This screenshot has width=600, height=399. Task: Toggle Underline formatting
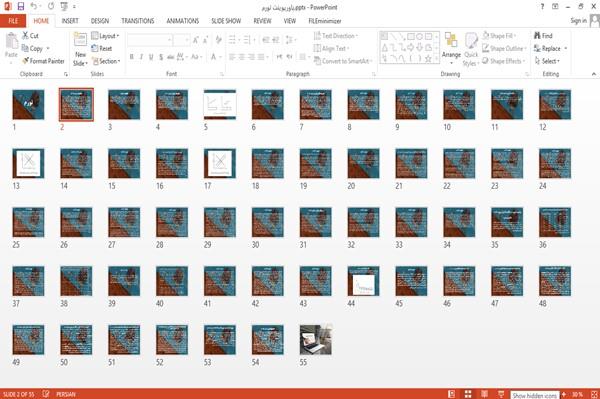click(x=151, y=57)
